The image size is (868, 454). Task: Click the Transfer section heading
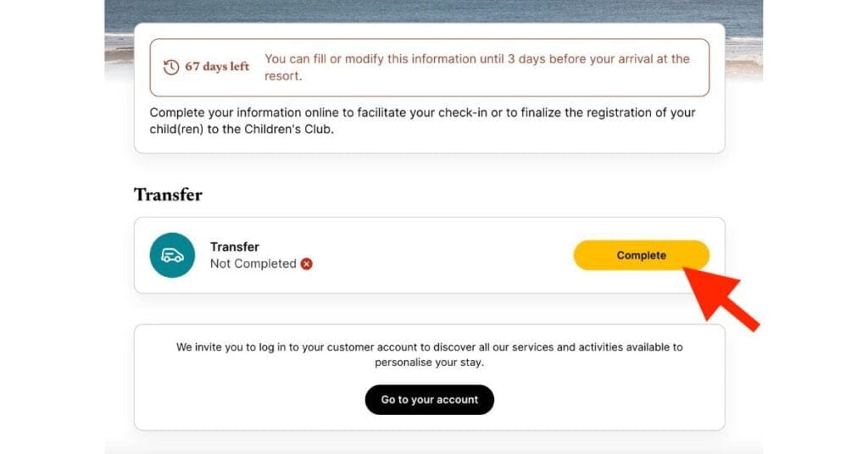pyautogui.click(x=168, y=195)
